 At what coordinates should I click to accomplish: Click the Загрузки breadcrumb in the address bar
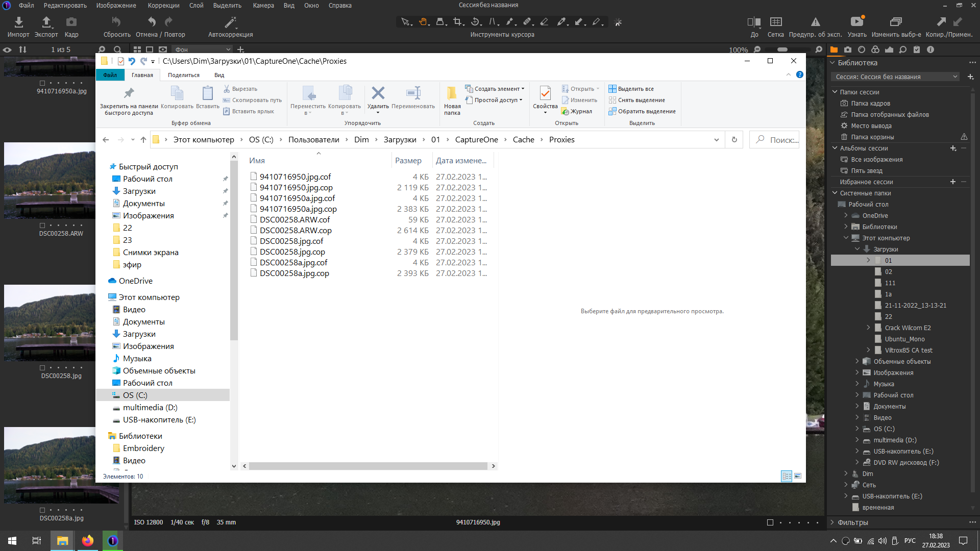pos(400,140)
